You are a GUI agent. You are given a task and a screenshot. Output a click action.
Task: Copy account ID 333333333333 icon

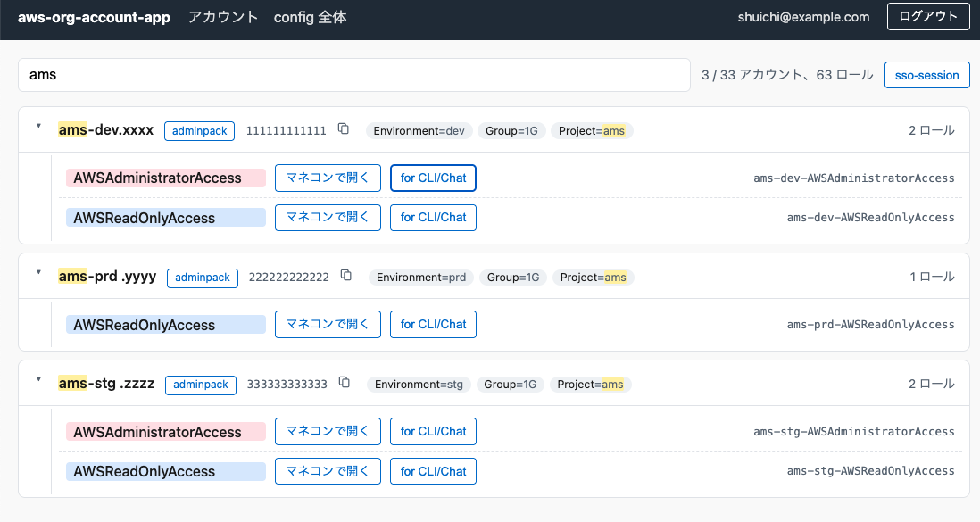click(x=345, y=382)
